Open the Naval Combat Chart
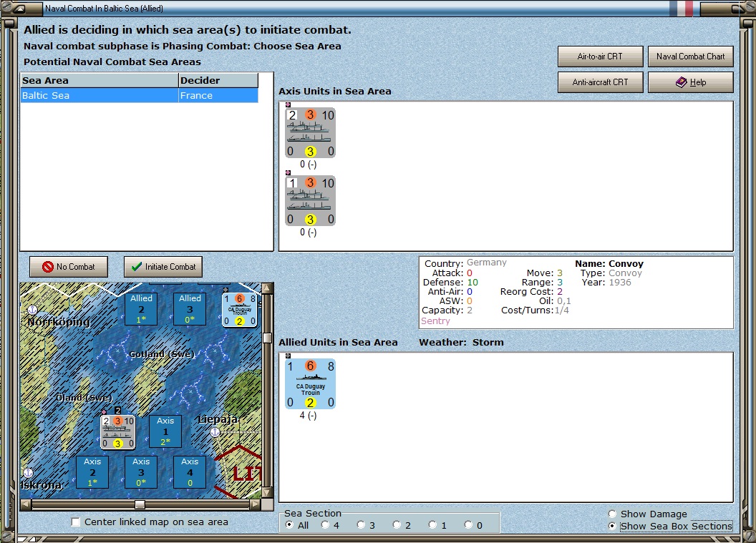This screenshot has width=756, height=543. point(690,57)
